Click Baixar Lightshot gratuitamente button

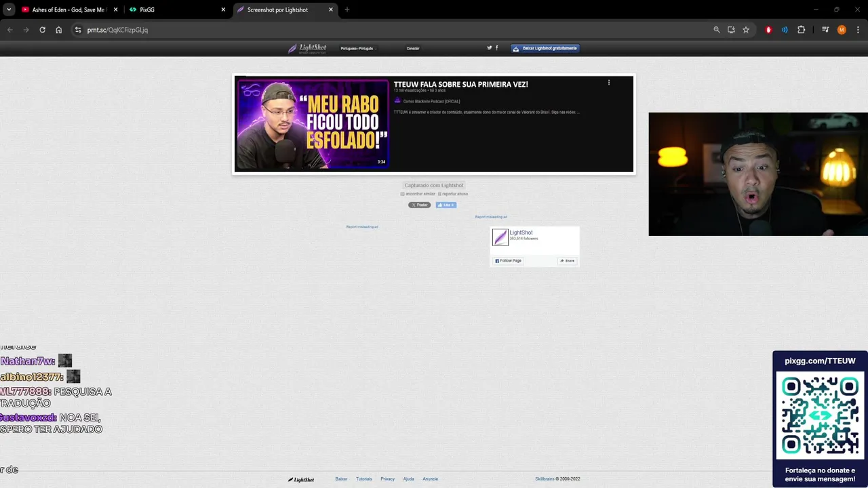[545, 48]
